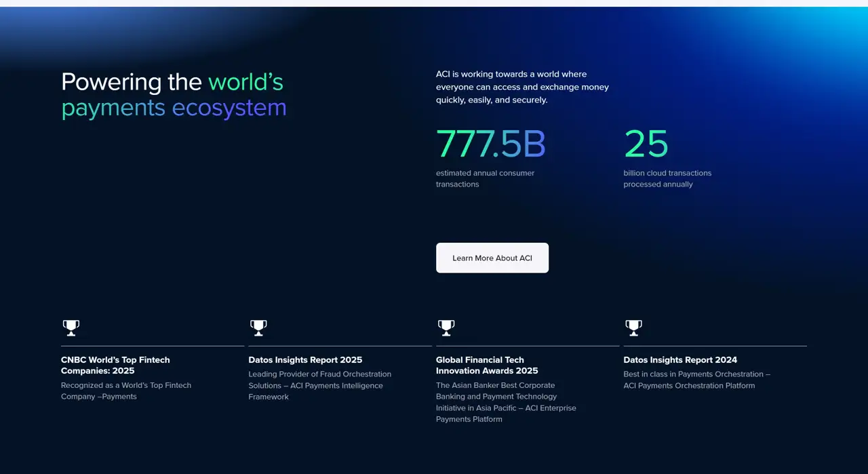868x474 pixels.
Task: Click trophy icon above Datos Insights Report 2025
Action: [258, 328]
